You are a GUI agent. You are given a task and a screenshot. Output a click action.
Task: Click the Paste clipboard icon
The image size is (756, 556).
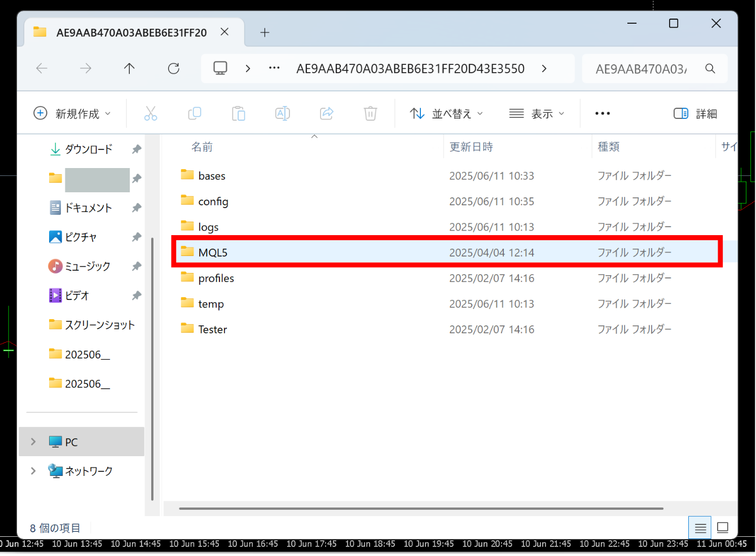tap(239, 113)
